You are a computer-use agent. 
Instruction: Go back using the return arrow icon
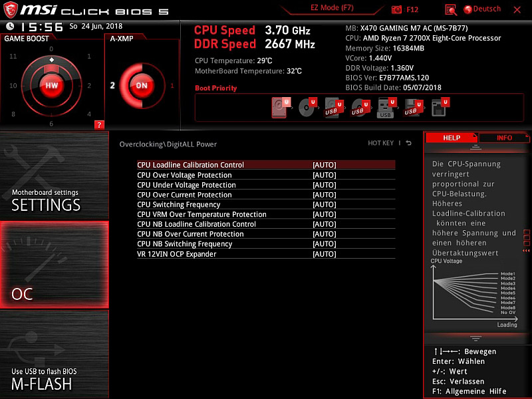click(x=409, y=143)
